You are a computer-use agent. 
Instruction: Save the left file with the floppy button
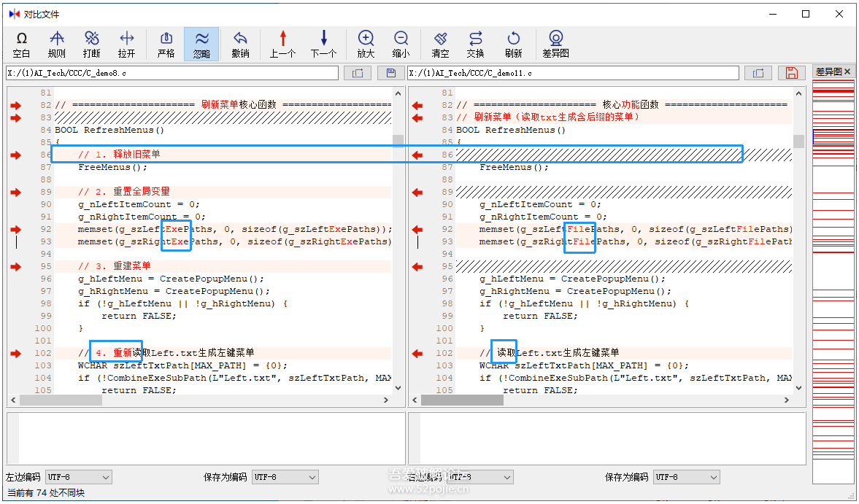[x=390, y=72]
